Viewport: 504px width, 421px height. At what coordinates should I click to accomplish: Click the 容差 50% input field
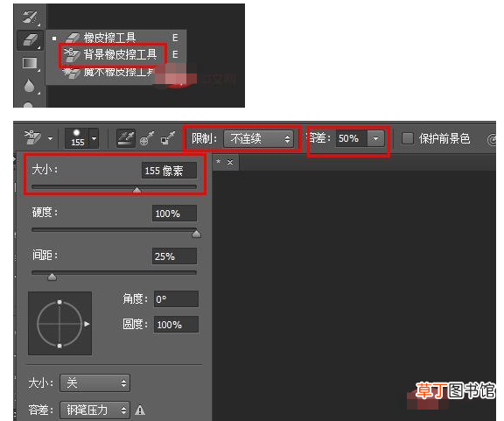point(351,138)
